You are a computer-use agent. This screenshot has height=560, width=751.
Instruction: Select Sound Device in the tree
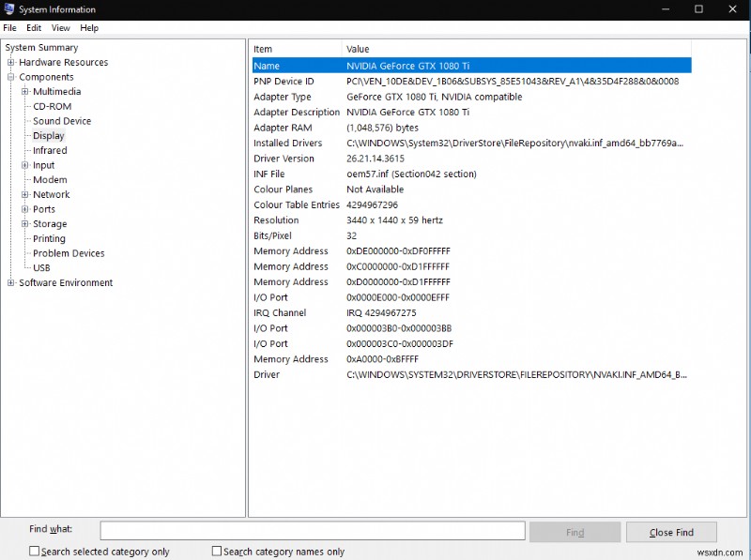[61, 120]
